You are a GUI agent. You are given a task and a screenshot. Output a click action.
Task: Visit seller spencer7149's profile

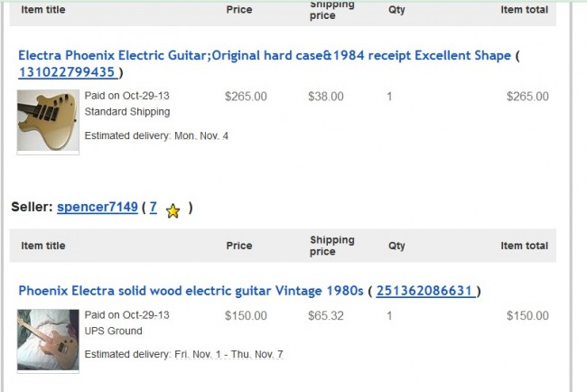tap(98, 207)
